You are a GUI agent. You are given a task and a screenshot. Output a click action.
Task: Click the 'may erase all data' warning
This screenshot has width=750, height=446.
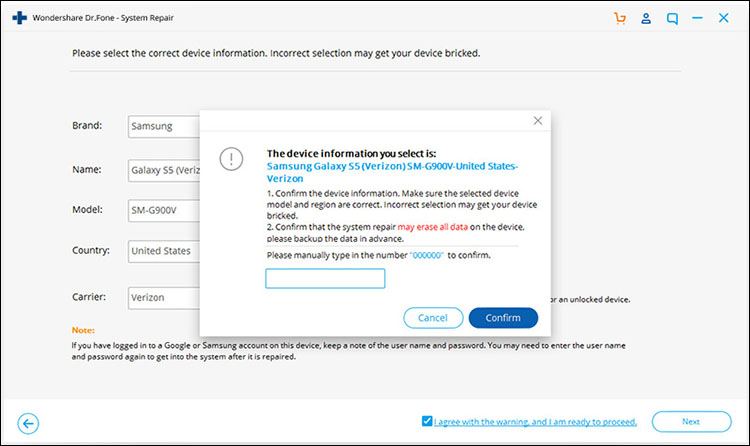coord(432,227)
